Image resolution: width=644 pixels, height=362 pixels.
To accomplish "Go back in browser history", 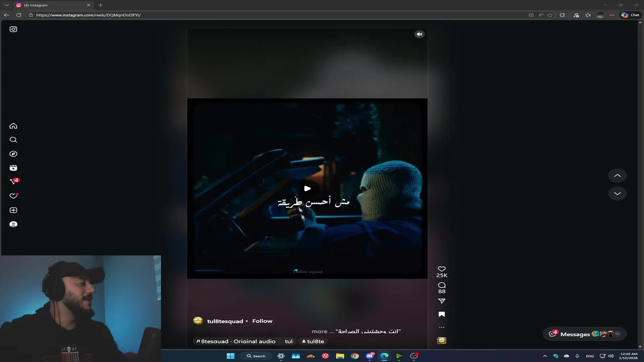I will point(7,15).
